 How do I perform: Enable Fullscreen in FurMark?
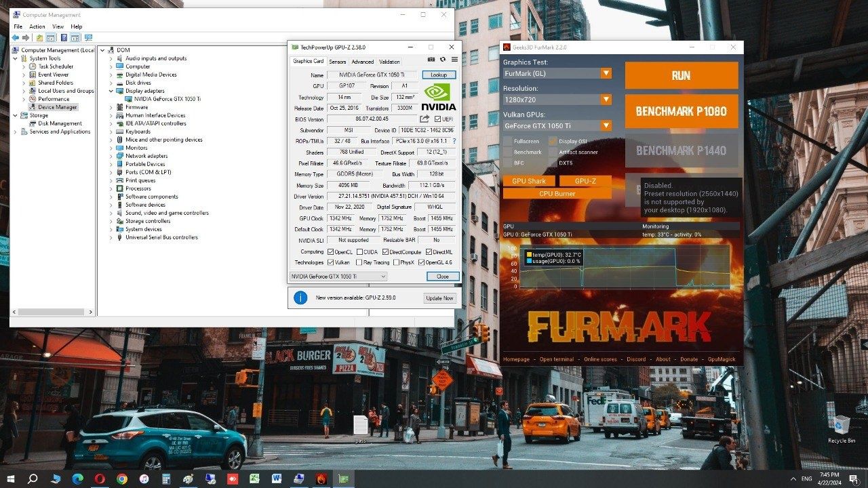tap(507, 141)
